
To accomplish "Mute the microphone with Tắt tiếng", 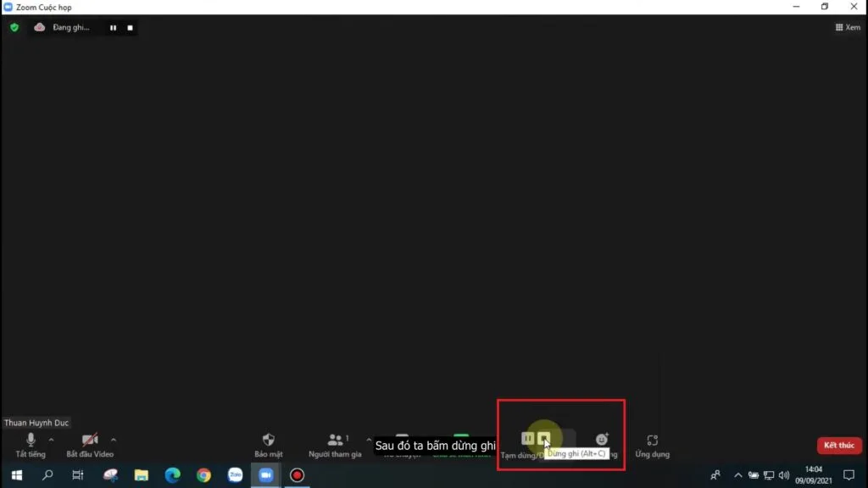I will 30,443.
